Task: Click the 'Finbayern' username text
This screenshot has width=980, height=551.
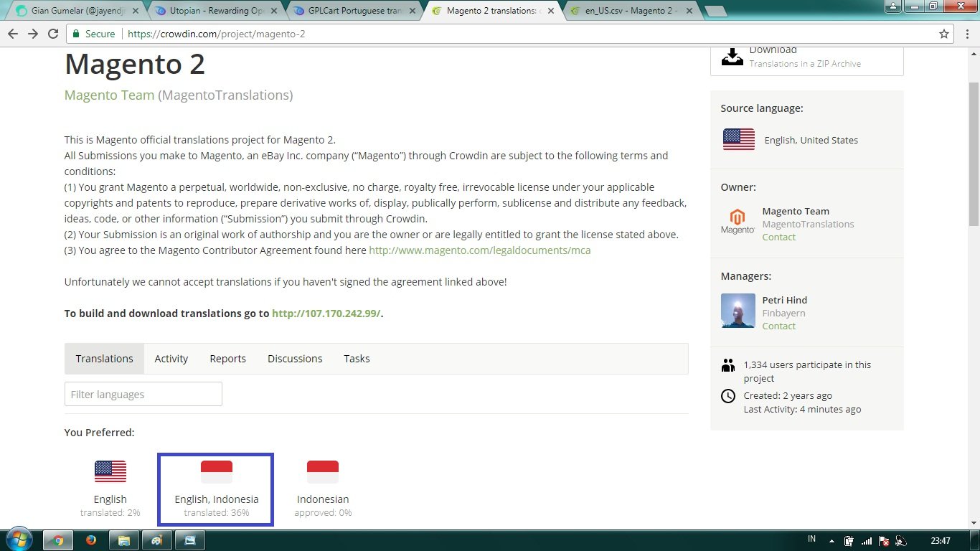Action: [784, 313]
